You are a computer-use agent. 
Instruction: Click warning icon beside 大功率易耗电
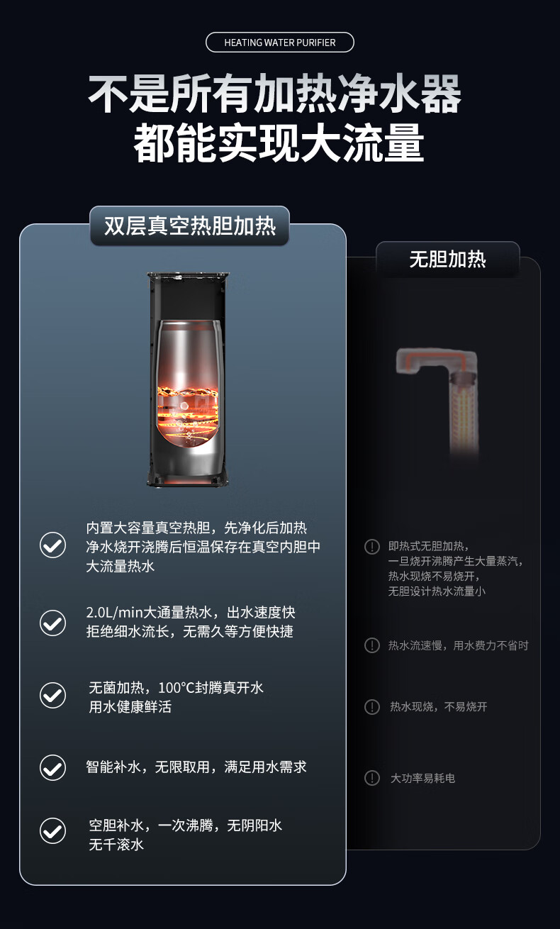click(372, 778)
